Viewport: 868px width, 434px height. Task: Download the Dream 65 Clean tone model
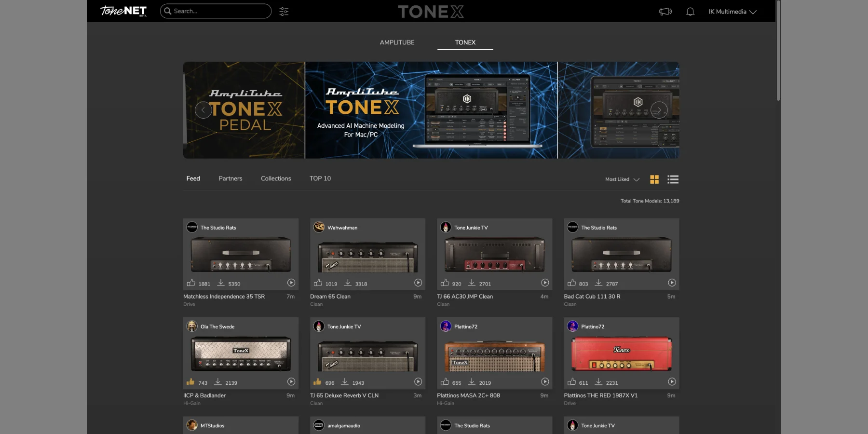pos(348,283)
